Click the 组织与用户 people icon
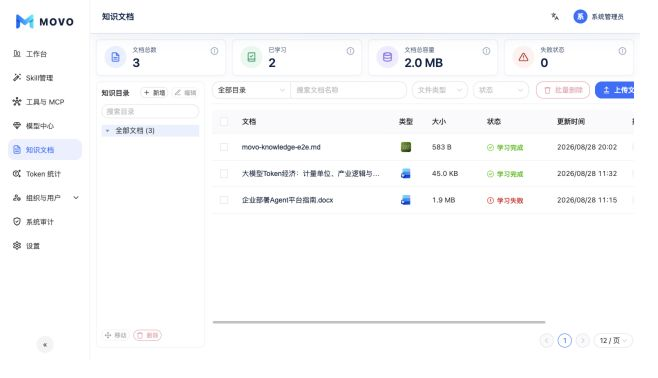658x378 pixels. (17, 198)
